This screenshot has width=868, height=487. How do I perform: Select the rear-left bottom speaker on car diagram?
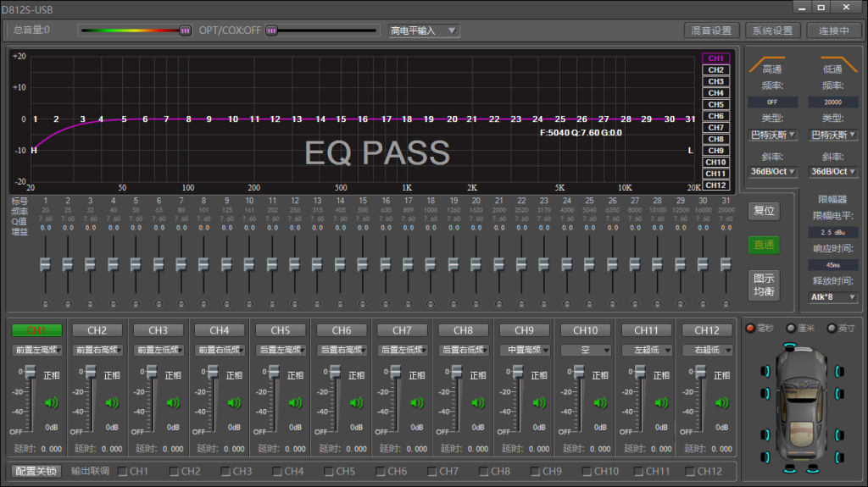tap(765, 457)
